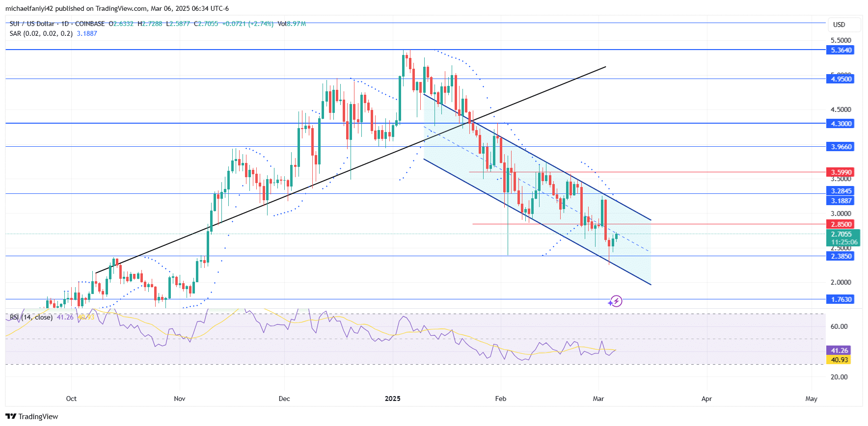Image resolution: width=868 pixels, height=426 pixels.
Task: Click the Feb time axis label
Action: click(x=501, y=399)
